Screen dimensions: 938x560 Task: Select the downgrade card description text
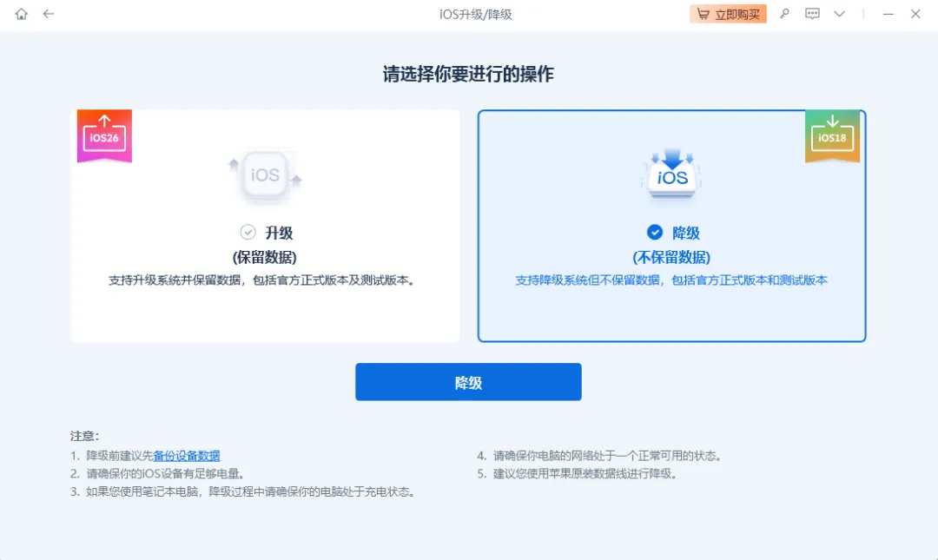click(671, 280)
